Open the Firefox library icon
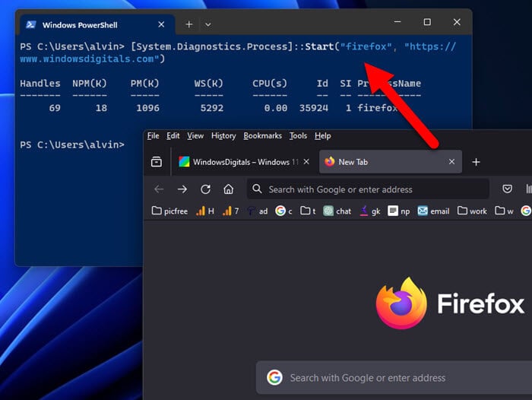The width and height of the screenshot is (532, 400). point(529,189)
